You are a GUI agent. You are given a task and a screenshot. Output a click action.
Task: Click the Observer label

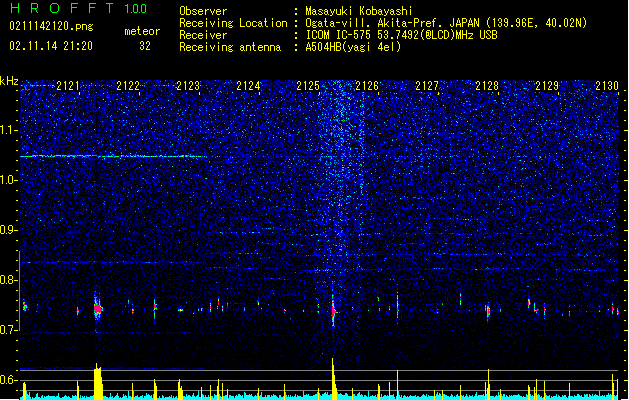point(203,11)
